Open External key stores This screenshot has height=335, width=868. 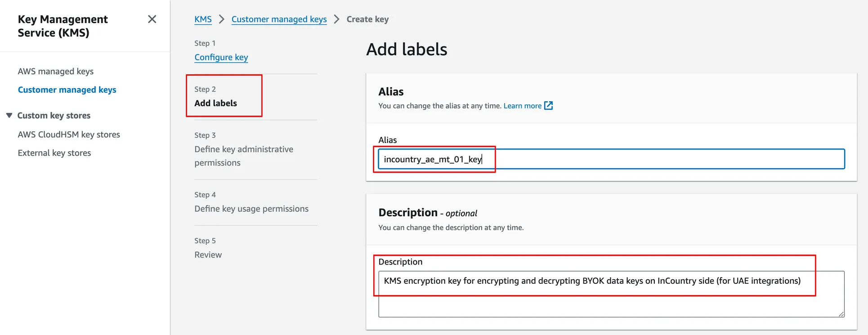tap(54, 153)
